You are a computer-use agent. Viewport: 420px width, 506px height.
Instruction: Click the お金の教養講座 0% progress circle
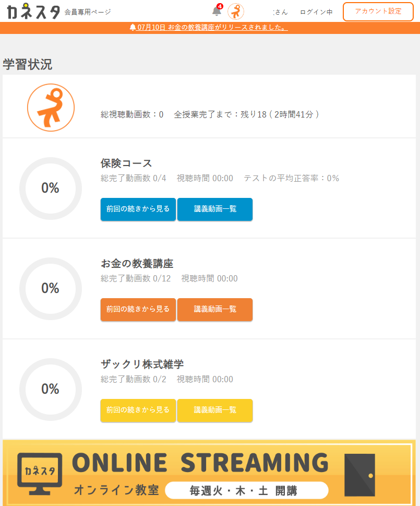pyautogui.click(x=51, y=288)
